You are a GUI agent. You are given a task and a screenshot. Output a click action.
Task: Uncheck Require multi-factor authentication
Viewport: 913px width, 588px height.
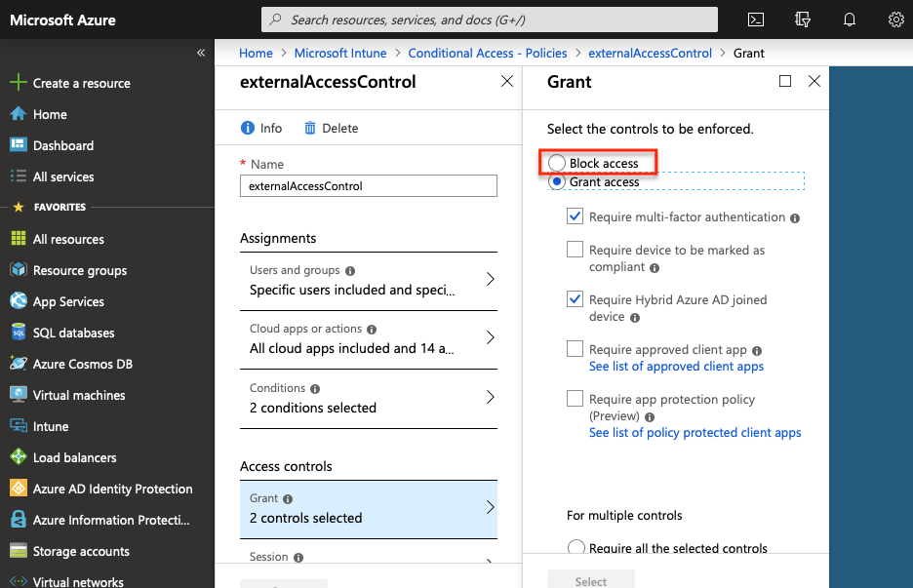576,217
